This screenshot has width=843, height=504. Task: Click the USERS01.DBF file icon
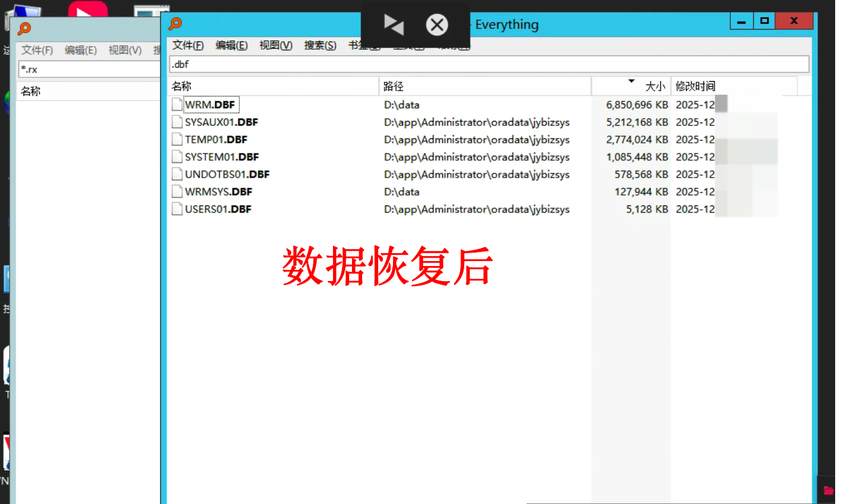click(177, 209)
